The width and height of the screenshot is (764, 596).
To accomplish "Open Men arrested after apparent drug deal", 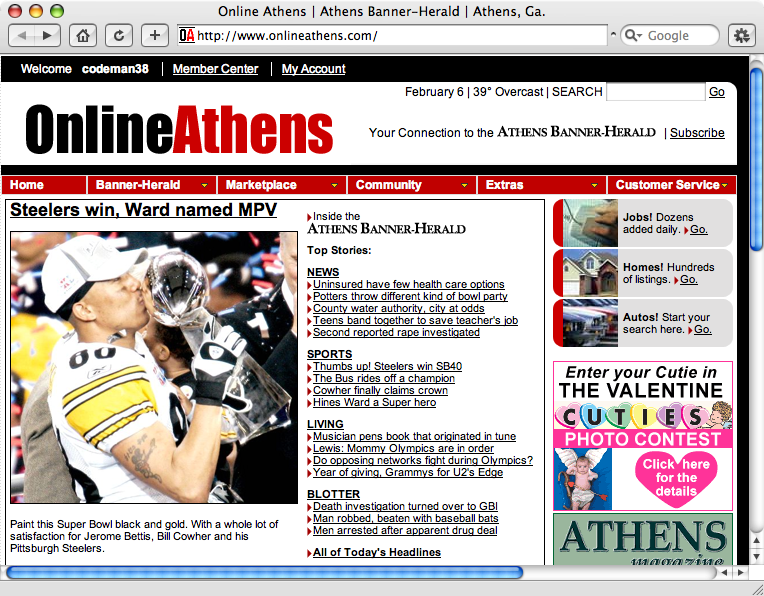I will point(405,530).
